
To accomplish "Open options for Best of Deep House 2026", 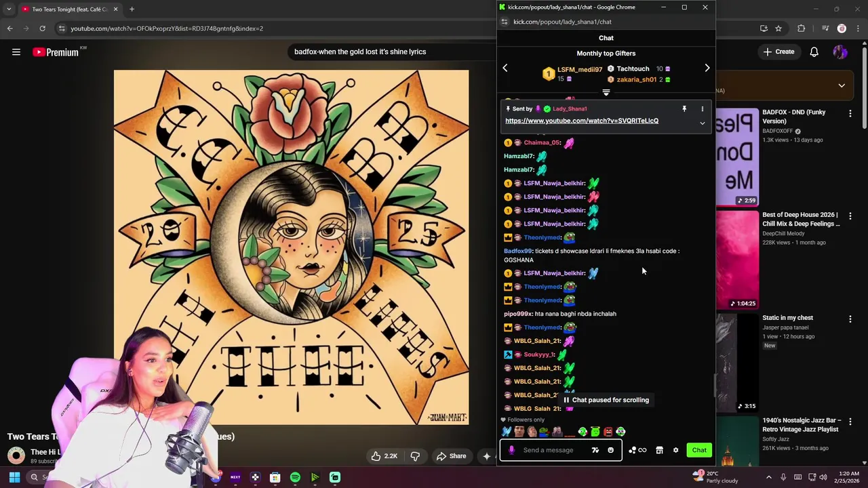I will [850, 216].
